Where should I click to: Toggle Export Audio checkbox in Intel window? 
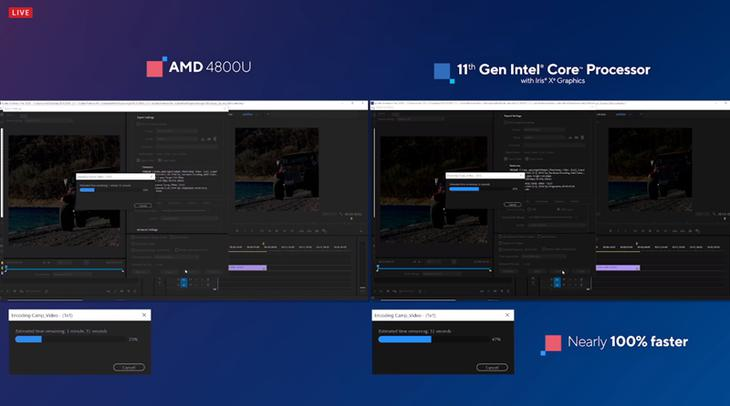[x=527, y=159]
